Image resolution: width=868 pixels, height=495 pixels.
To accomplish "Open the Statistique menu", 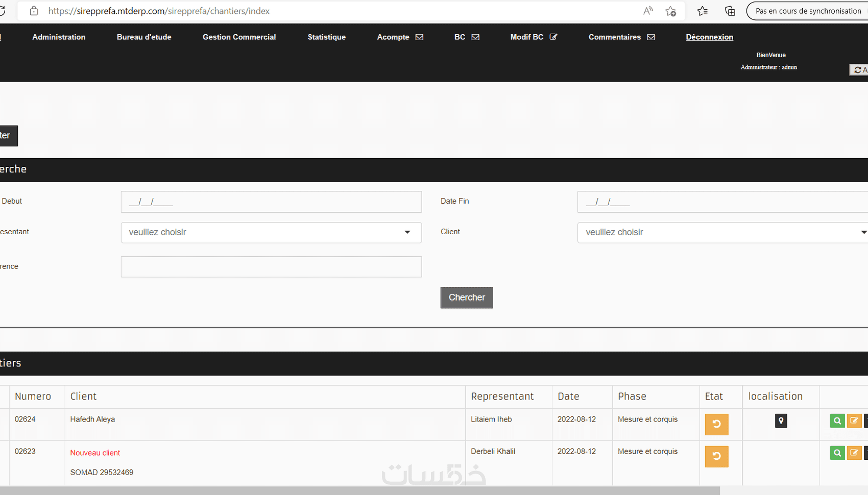I will coord(326,37).
